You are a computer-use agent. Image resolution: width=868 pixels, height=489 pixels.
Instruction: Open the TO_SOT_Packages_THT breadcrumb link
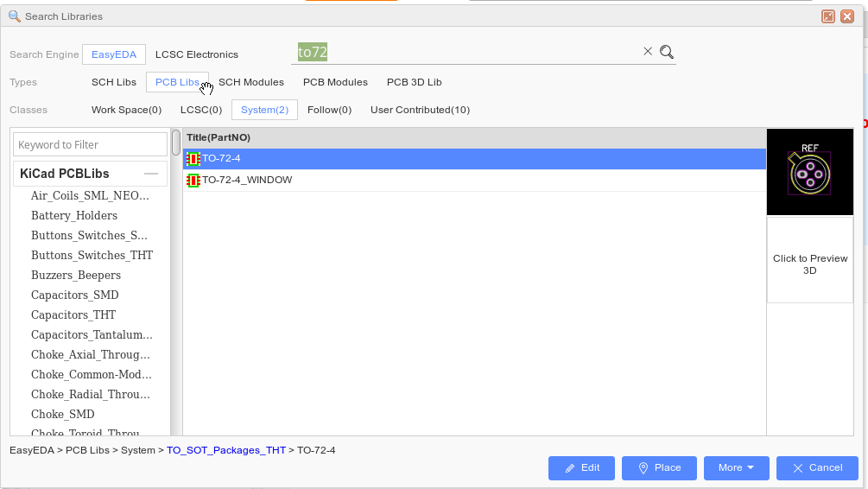226,450
